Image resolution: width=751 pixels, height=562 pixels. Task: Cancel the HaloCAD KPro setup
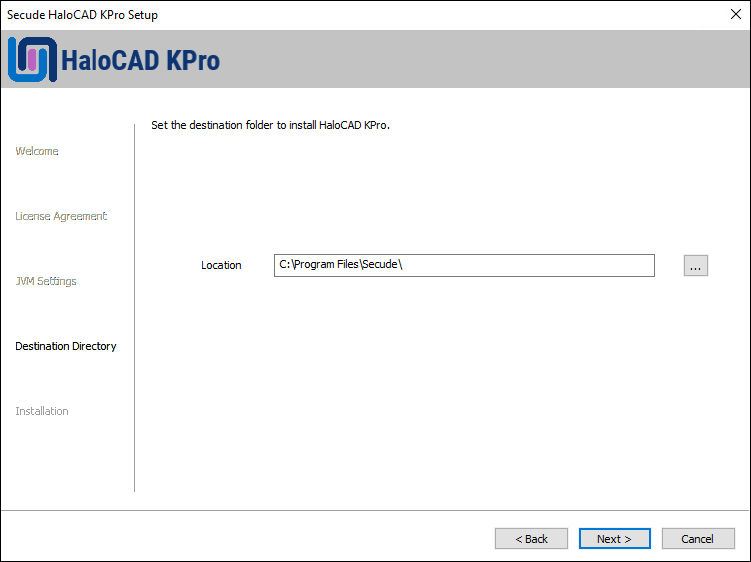pyautogui.click(x=698, y=539)
